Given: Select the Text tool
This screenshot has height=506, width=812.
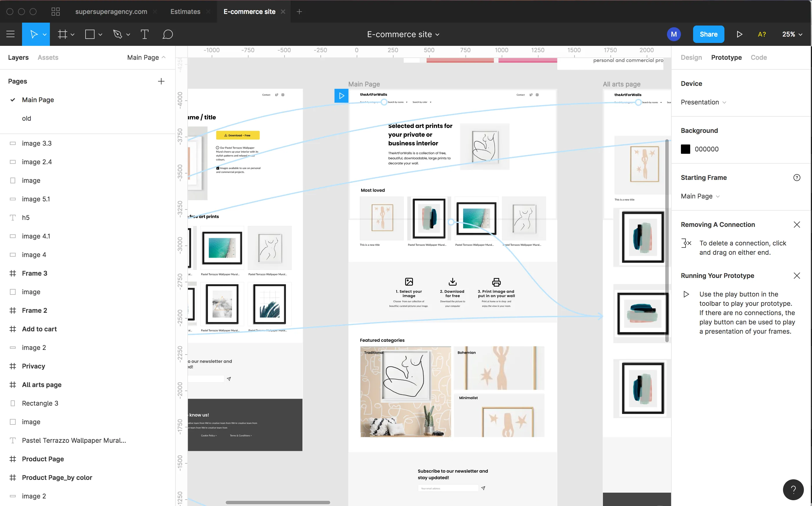Looking at the screenshot, I should pyautogui.click(x=144, y=34).
